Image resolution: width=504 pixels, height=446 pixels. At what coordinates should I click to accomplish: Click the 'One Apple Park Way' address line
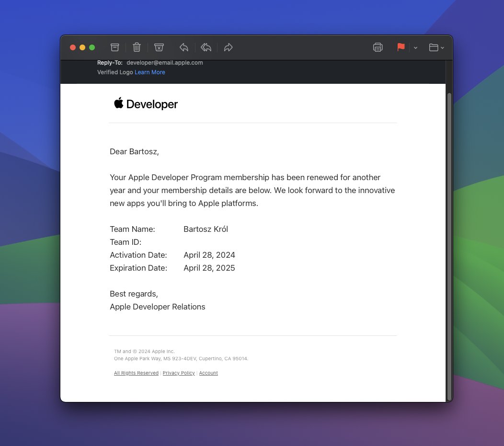(181, 359)
